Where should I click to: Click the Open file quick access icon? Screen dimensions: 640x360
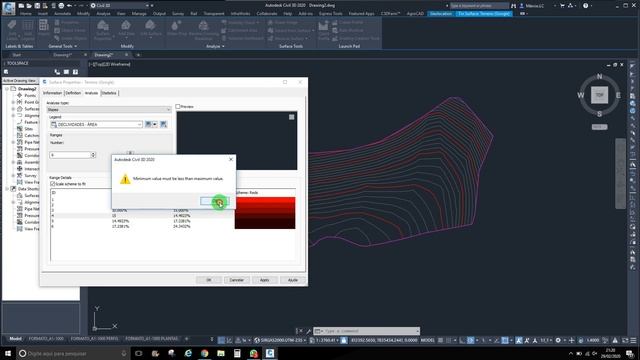[29, 6]
